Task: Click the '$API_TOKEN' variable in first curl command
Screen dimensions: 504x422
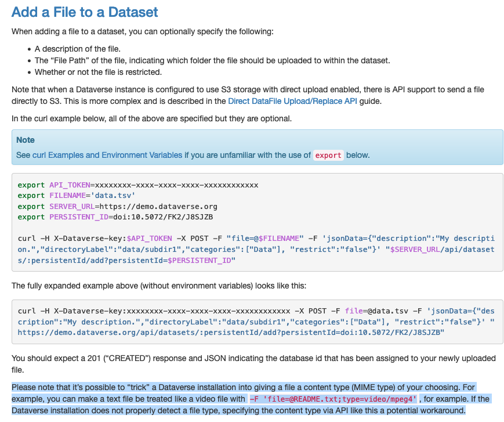Action: click(x=150, y=239)
